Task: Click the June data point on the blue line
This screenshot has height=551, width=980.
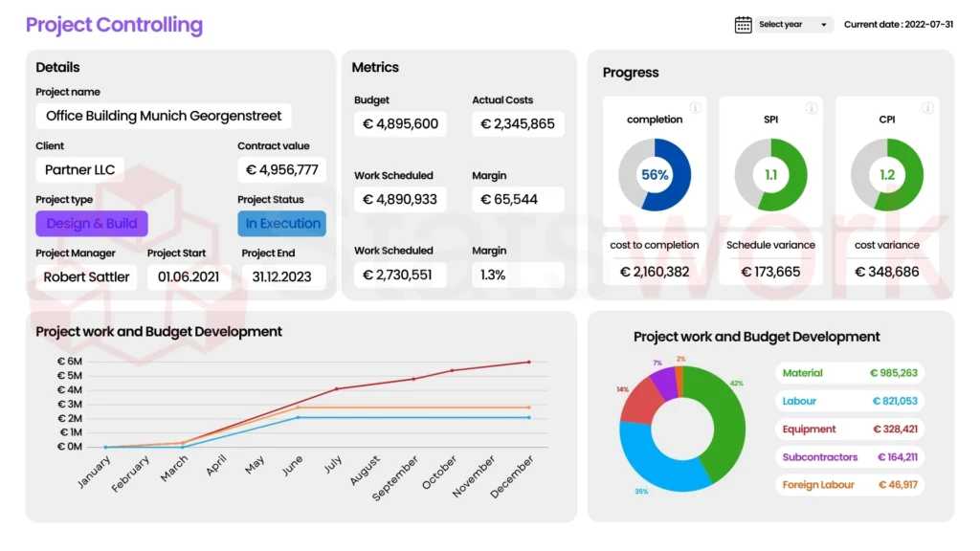Action: pos(299,417)
